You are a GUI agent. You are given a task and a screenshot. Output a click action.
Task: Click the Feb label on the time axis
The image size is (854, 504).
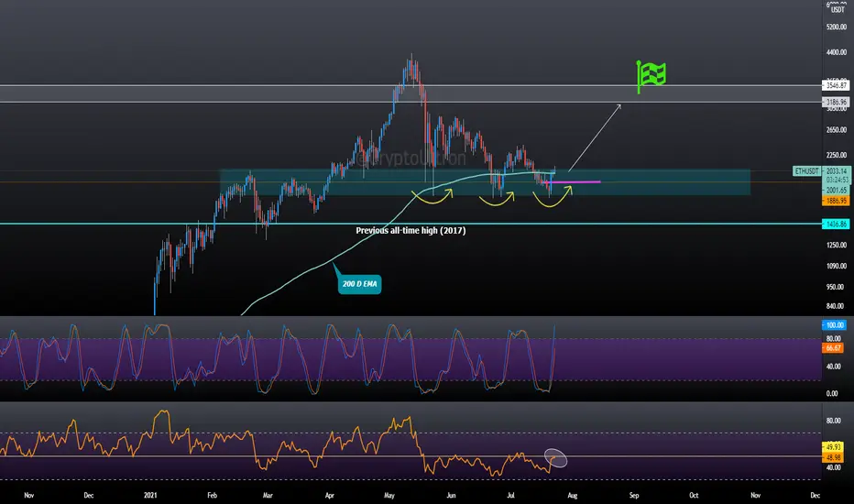point(212,495)
